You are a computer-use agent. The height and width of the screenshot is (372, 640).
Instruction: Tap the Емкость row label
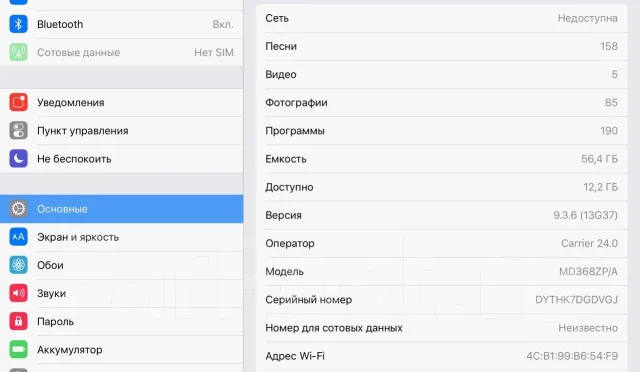[x=286, y=159]
